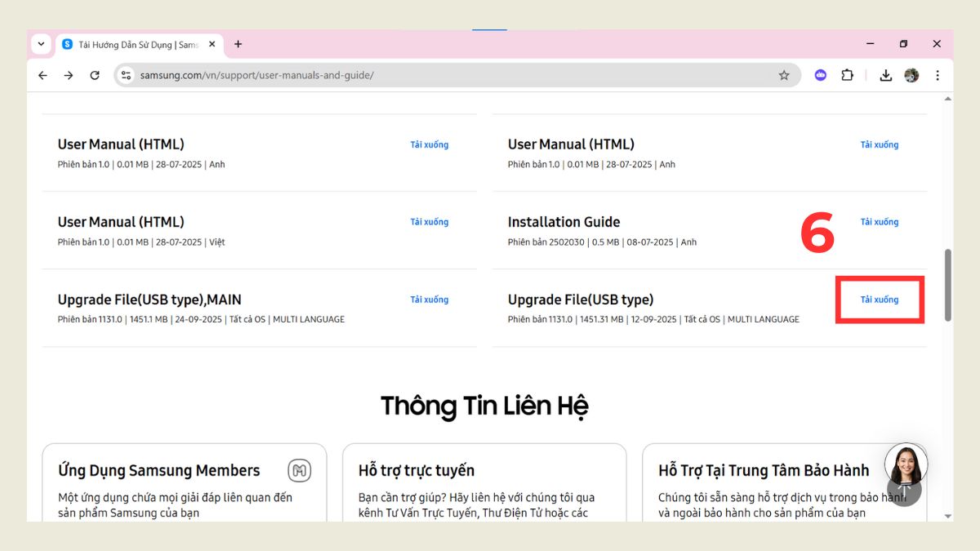Open the browser Downloads icon

[x=885, y=75]
